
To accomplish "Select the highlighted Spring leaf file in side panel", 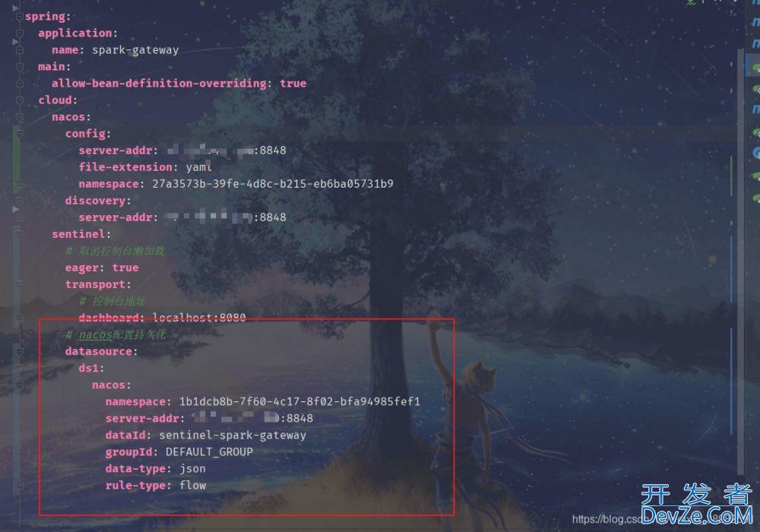I will 755,67.
